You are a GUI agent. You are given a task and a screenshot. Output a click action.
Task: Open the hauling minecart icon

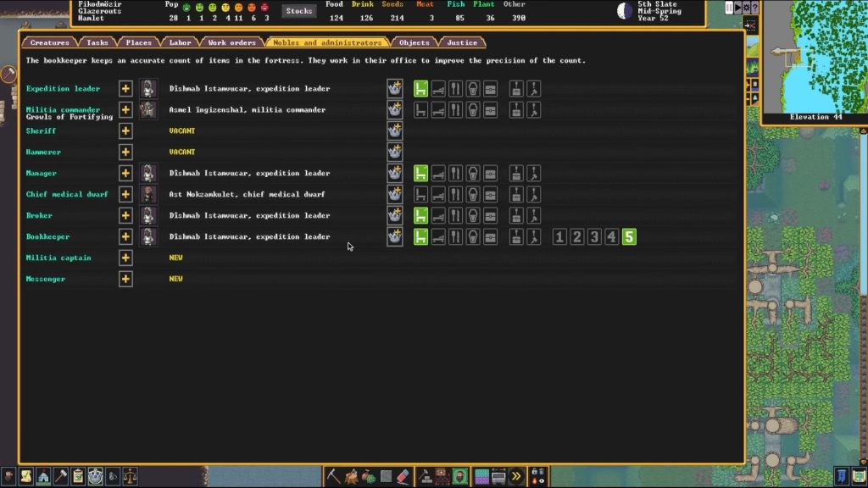tap(498, 476)
